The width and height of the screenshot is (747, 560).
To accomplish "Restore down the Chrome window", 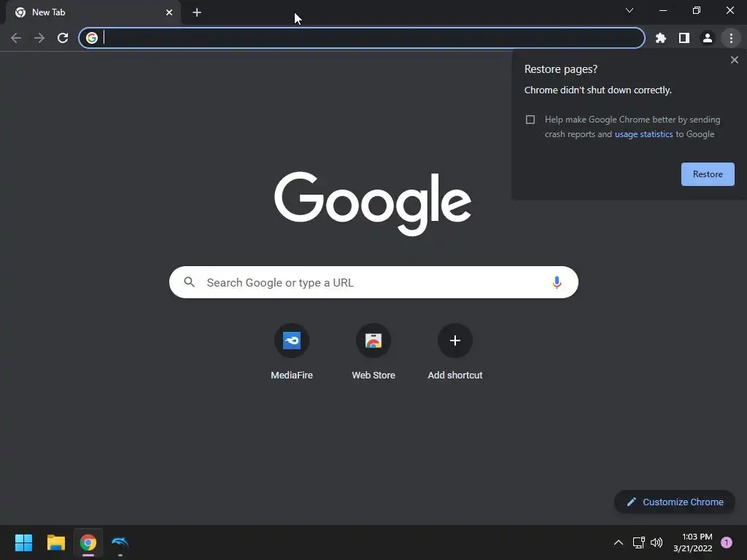I will (x=696, y=10).
